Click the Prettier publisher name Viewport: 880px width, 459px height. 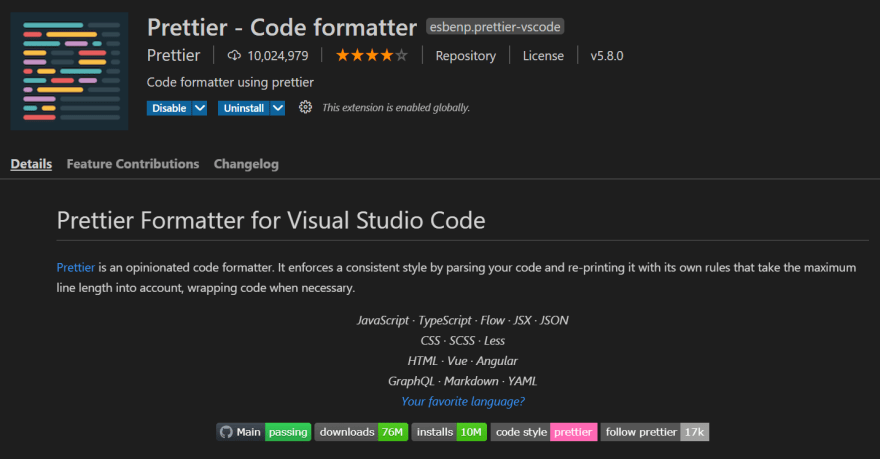(173, 56)
